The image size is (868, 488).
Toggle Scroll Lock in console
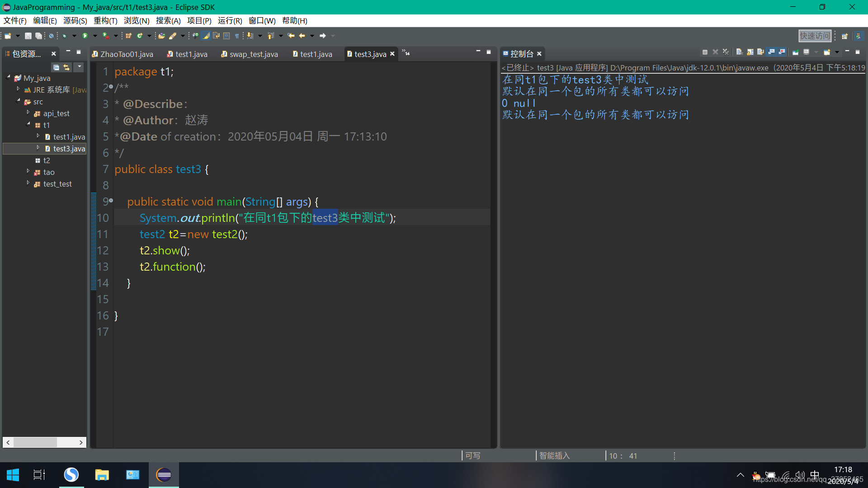[750, 52]
